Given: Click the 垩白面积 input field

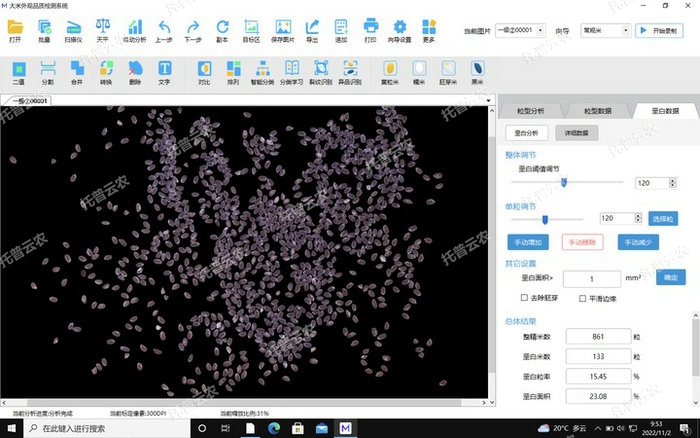Looking at the screenshot, I should (x=591, y=278).
